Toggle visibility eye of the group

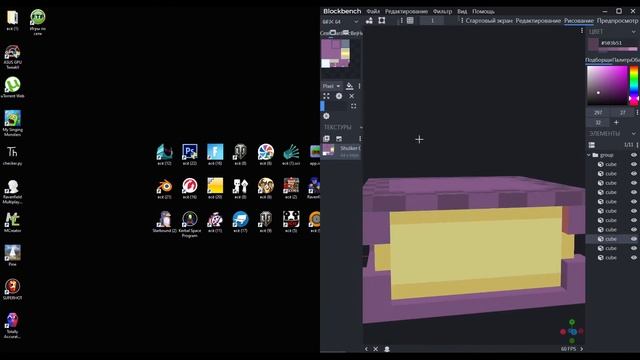coord(633,155)
